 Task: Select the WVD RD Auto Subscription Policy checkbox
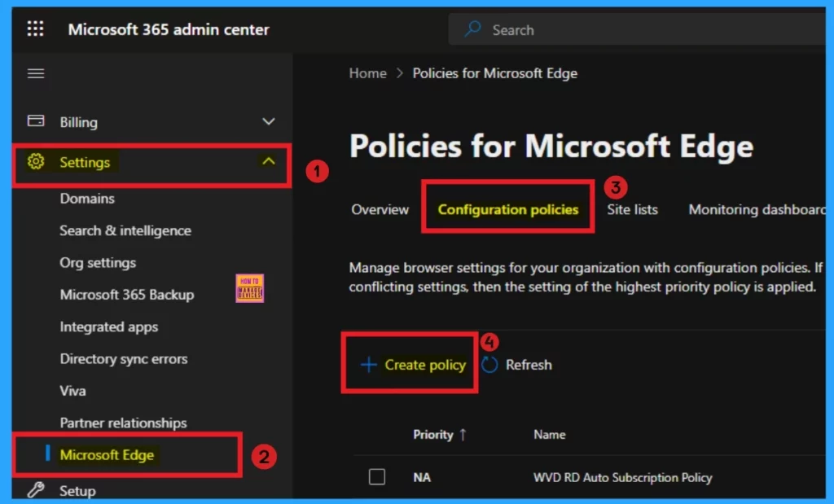(x=377, y=476)
